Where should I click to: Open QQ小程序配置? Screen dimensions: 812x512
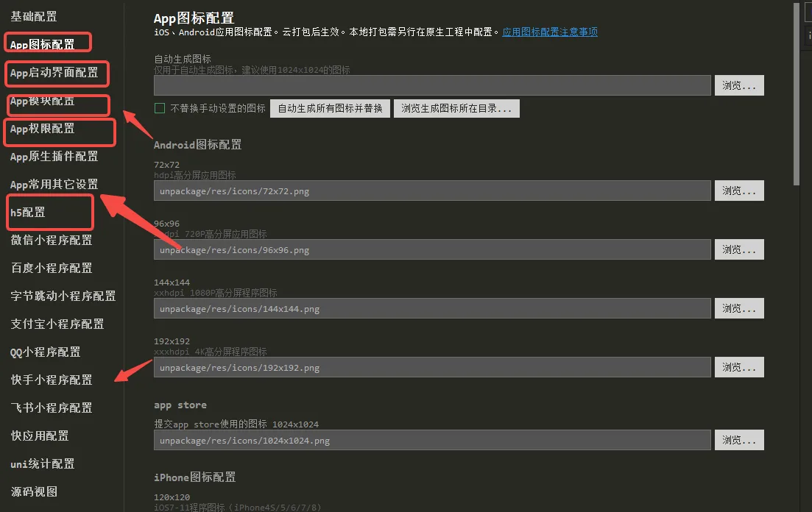[x=46, y=352]
